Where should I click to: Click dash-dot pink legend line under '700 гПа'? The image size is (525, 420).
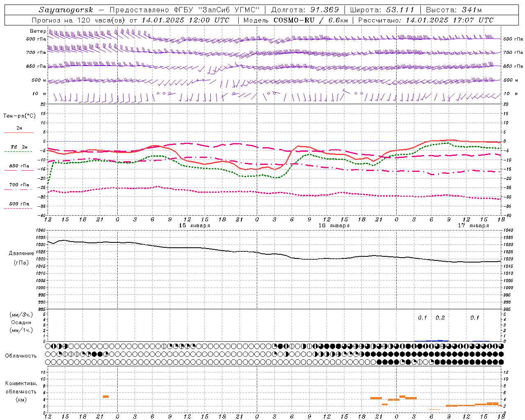19,189
